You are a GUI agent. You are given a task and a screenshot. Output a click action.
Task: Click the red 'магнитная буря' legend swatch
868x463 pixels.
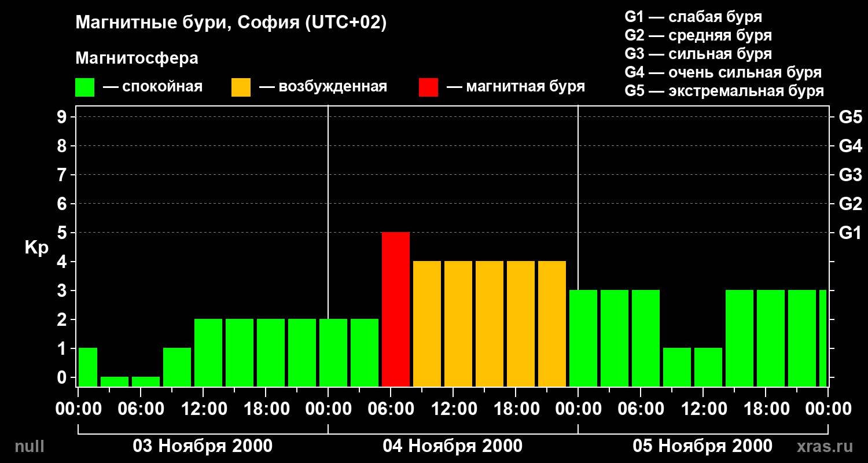pos(429,87)
